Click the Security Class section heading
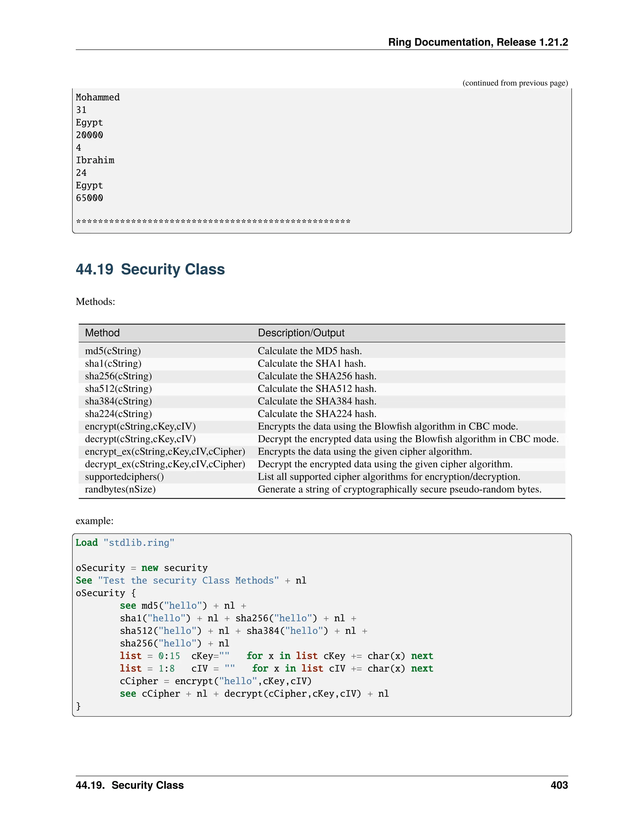The height and width of the screenshot is (833, 644). [x=150, y=269]
